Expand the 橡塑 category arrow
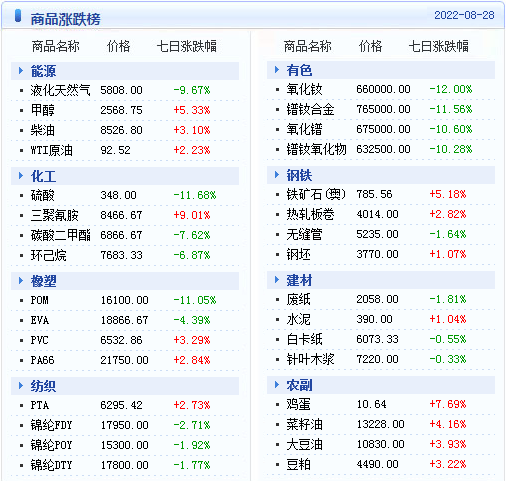Screen dimensions: 506x481 click(21, 281)
